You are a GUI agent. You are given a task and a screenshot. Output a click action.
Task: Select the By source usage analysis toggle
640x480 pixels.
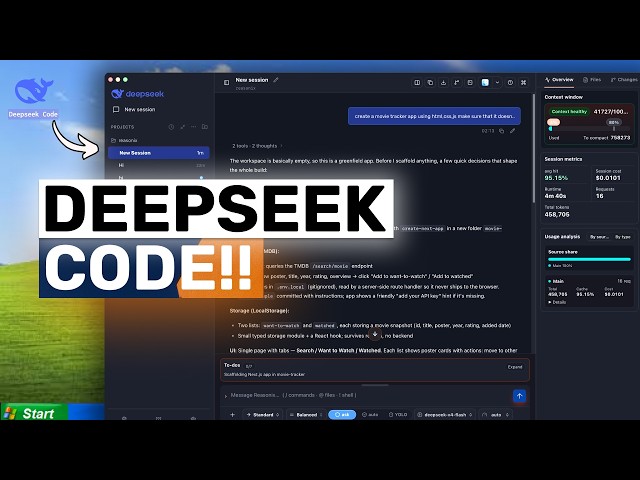(x=599, y=237)
